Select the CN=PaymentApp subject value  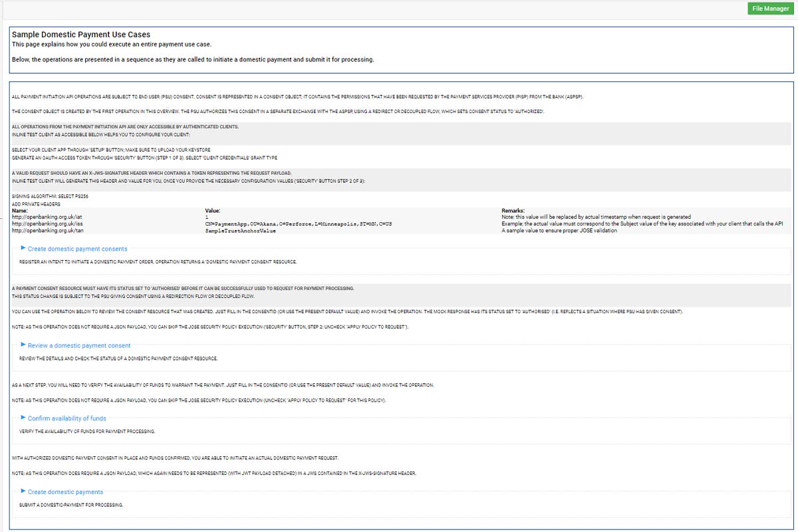click(x=299, y=223)
